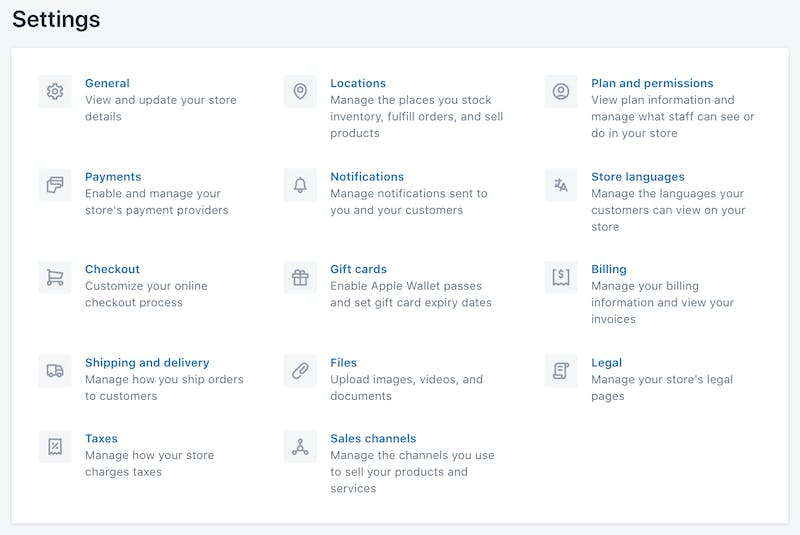
Task: Click the shopping cart icon for Checkout
Action: click(55, 277)
